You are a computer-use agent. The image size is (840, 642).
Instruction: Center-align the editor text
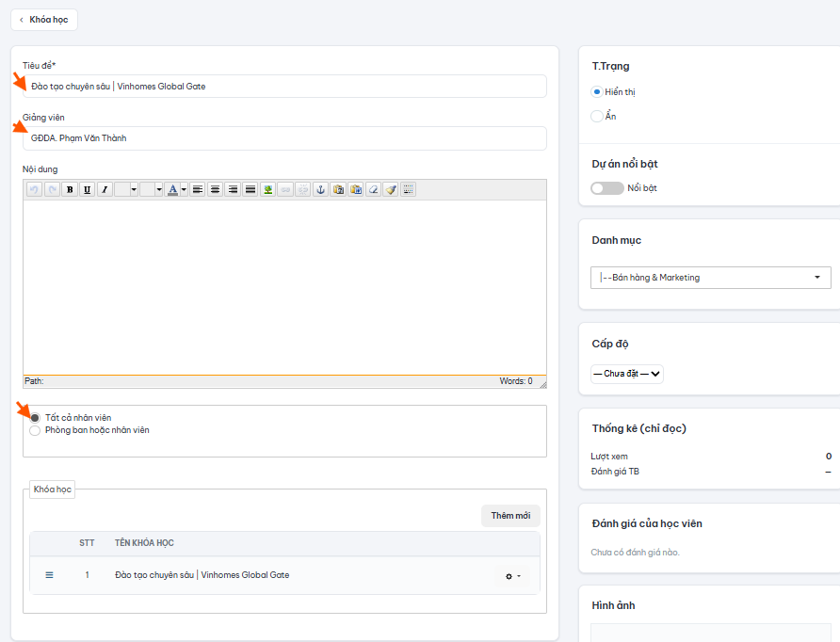pyautogui.click(x=216, y=189)
